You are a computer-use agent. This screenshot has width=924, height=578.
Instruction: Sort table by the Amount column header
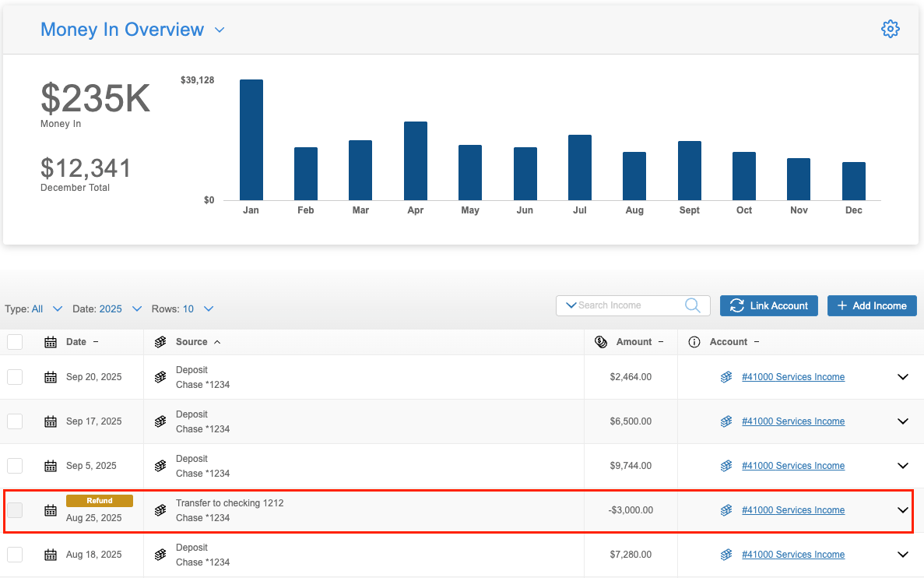click(x=634, y=342)
